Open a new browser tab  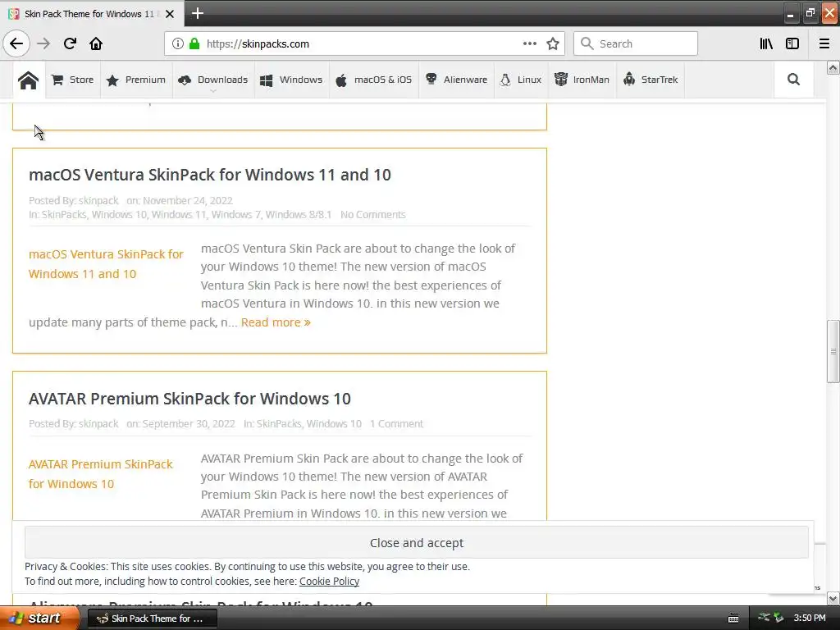pos(197,13)
